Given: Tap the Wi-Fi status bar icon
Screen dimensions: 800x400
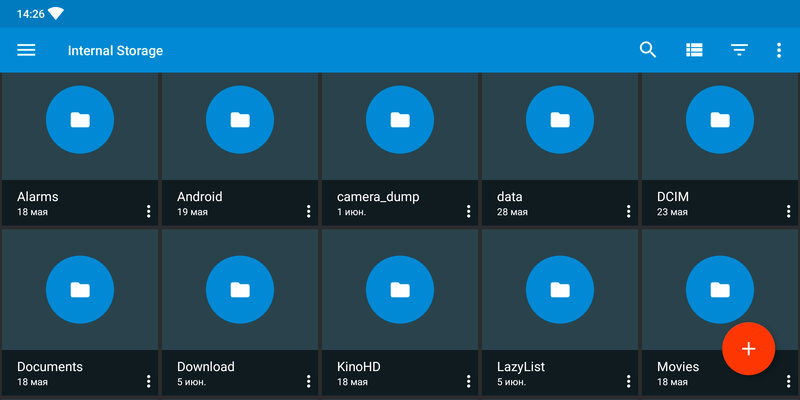Looking at the screenshot, I should coord(54,13).
